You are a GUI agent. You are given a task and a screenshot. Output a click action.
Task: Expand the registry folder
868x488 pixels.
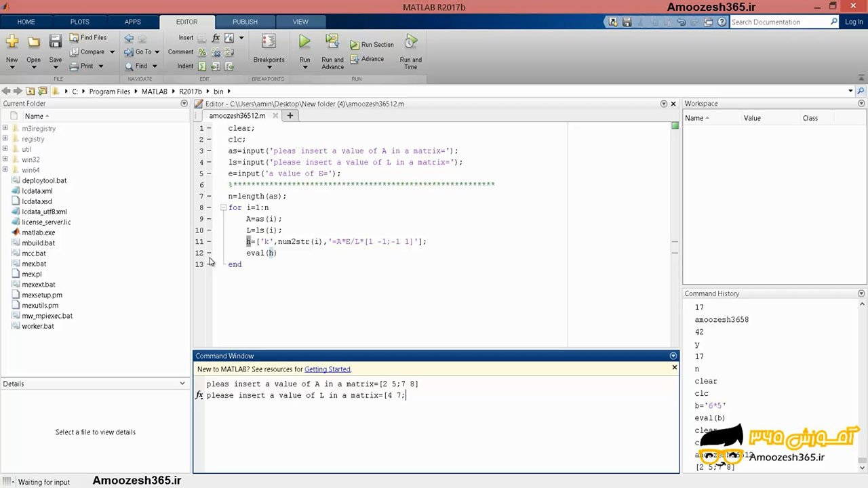[x=5, y=139]
